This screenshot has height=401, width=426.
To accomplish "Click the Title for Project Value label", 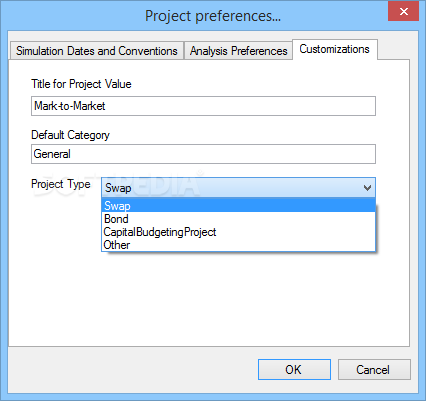I will (81, 84).
